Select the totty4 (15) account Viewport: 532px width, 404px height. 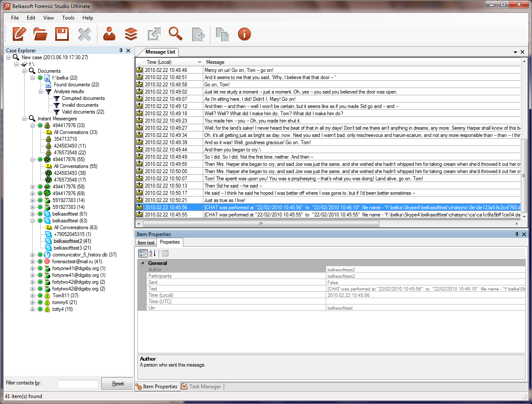(63, 309)
